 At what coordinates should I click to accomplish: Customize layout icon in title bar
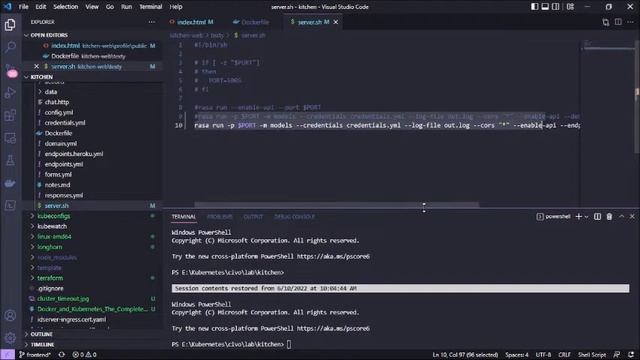[570, 7]
